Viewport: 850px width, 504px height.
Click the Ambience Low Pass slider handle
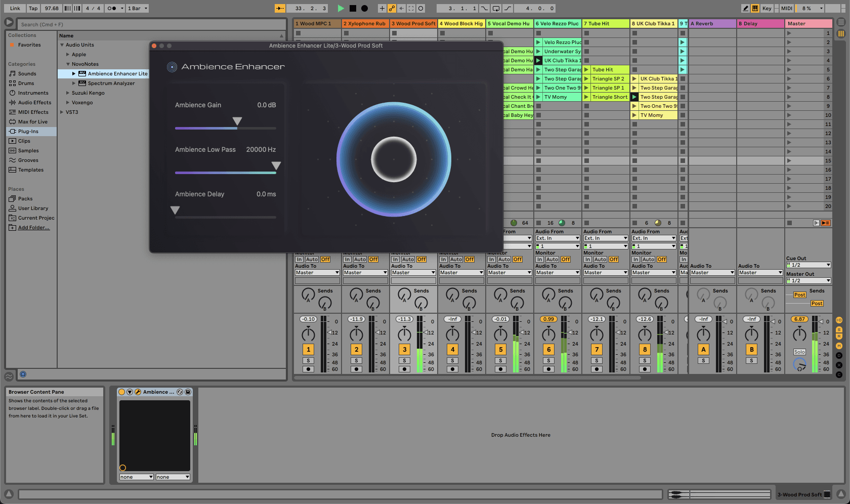(x=276, y=165)
